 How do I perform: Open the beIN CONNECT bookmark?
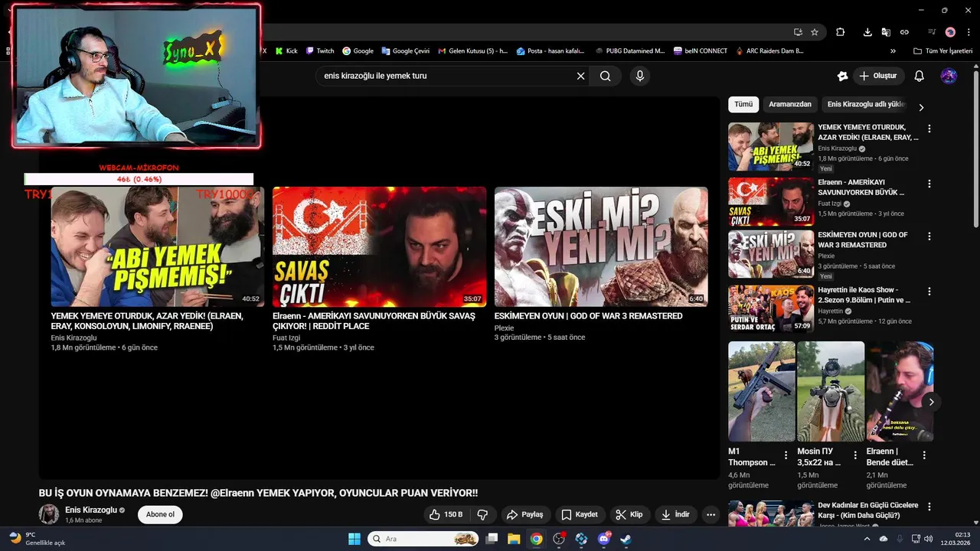(701, 51)
